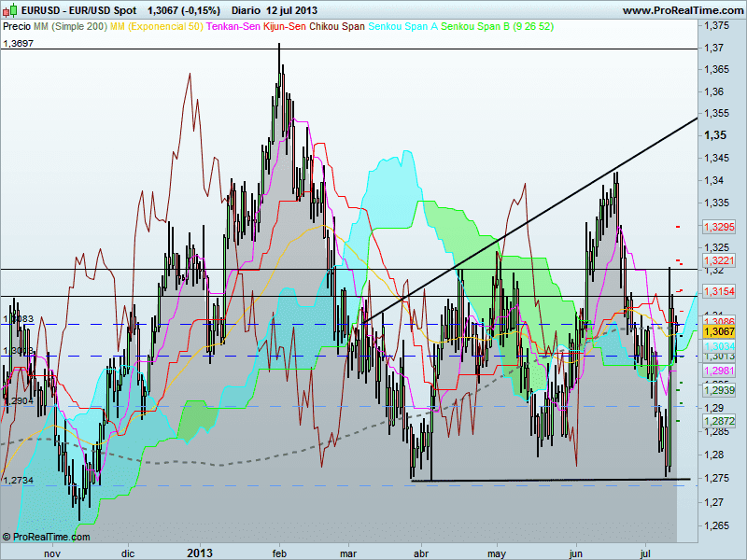Open the Diario timeframe label
This screenshot has width=747, height=560.
point(246,10)
